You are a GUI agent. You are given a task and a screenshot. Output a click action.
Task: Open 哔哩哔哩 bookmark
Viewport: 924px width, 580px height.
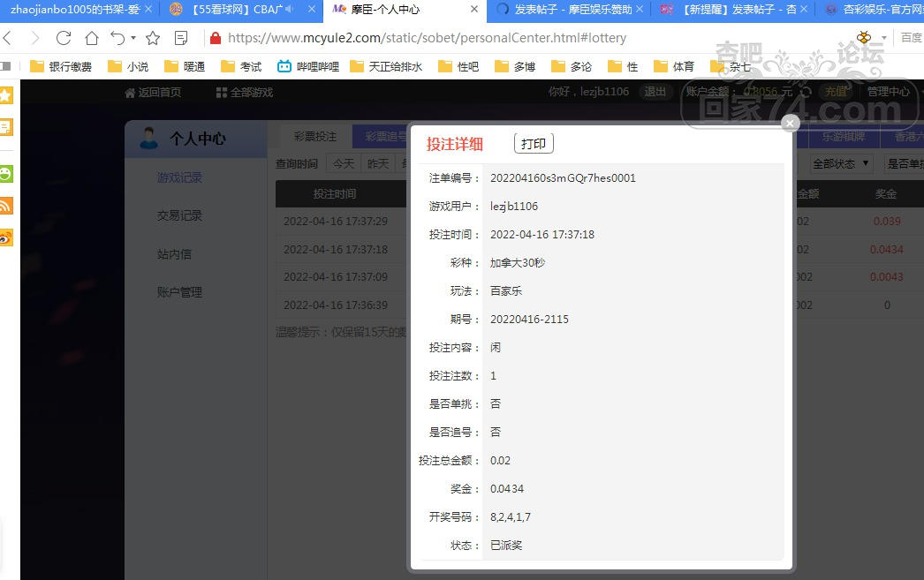click(308, 66)
